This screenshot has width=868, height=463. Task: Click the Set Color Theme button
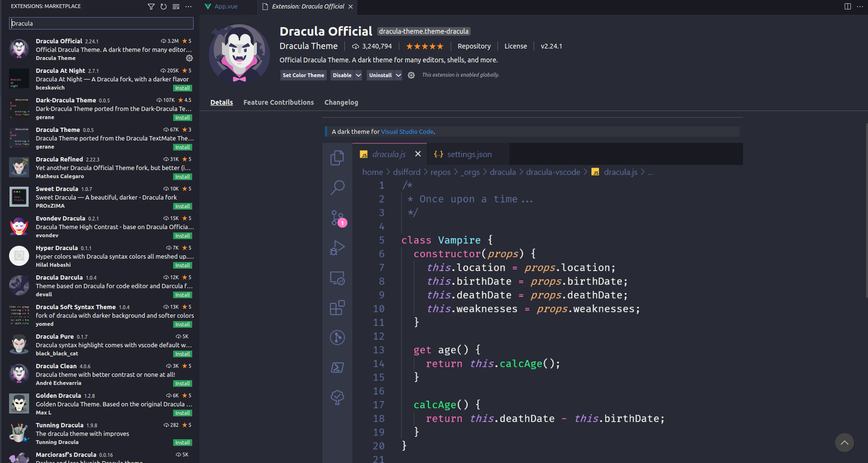(304, 75)
